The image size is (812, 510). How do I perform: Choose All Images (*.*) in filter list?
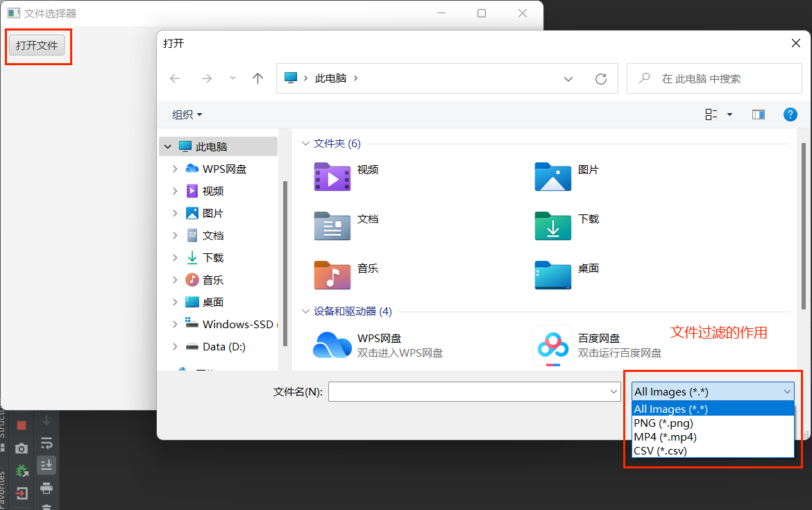(x=713, y=409)
